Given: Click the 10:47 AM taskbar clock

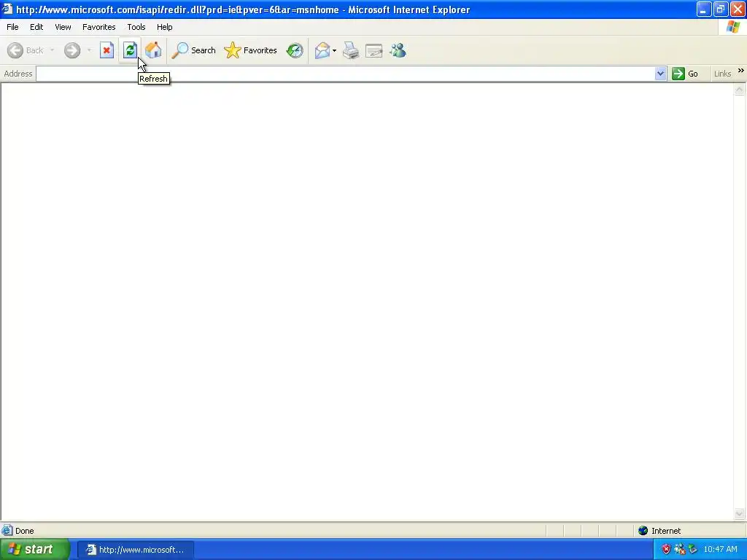Looking at the screenshot, I should pos(720,550).
